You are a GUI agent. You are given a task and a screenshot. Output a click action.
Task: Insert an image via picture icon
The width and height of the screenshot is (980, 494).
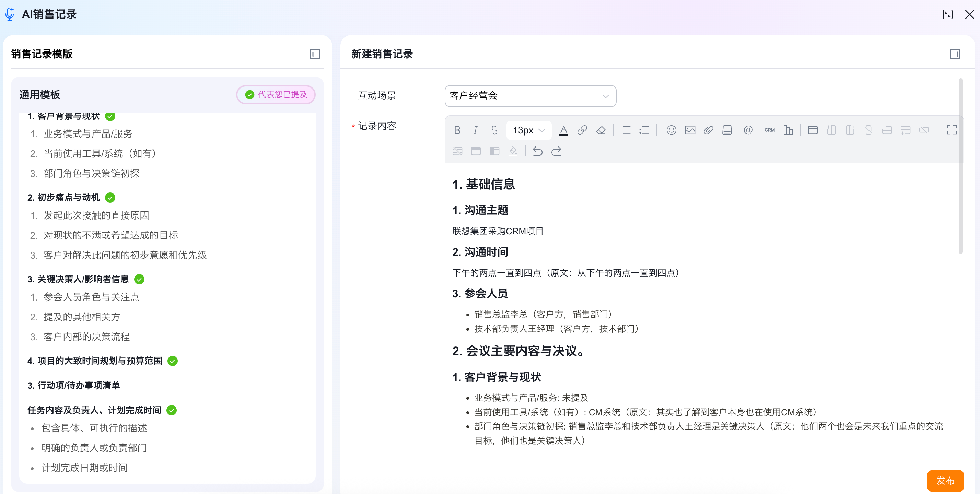(x=690, y=130)
